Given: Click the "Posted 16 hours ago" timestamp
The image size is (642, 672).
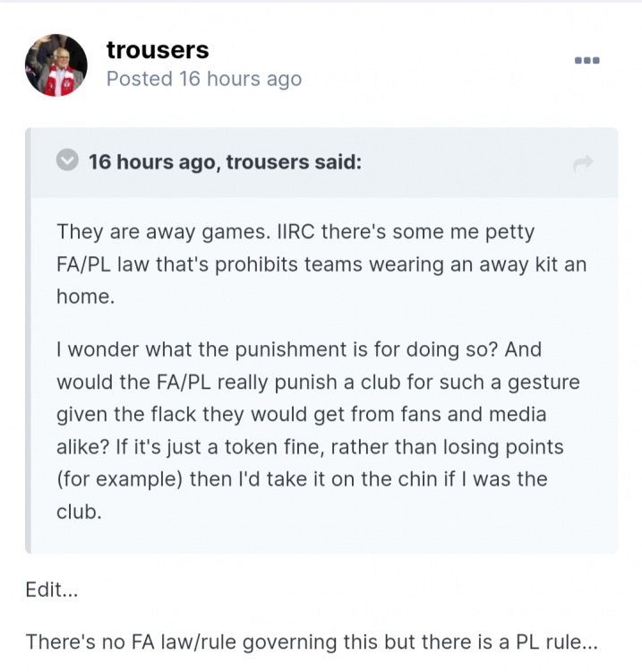Looking at the screenshot, I should (x=203, y=79).
